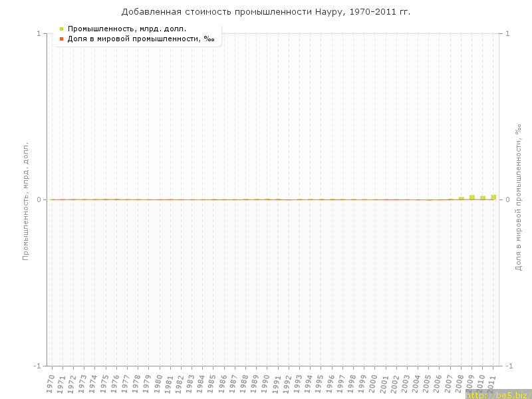Select the green bar for 2011
Screen dimensions: 532x399
493,197
